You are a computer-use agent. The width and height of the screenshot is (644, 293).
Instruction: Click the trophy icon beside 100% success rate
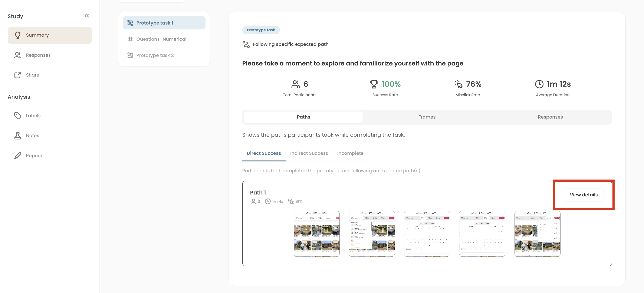[374, 84]
